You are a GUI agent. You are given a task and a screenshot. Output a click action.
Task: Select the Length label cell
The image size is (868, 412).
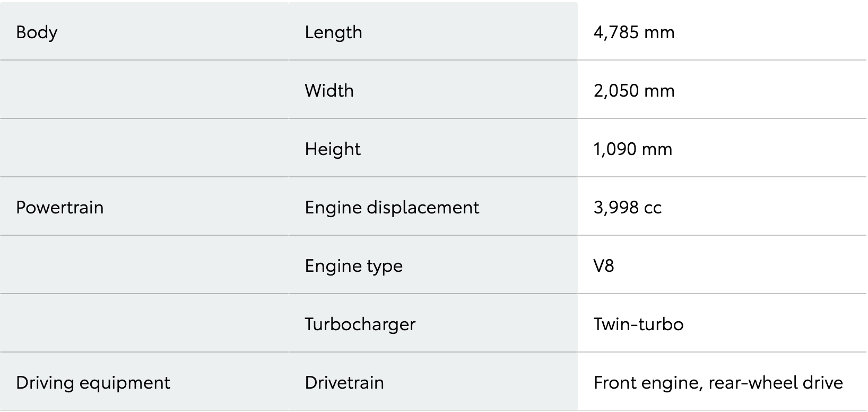coord(333,32)
